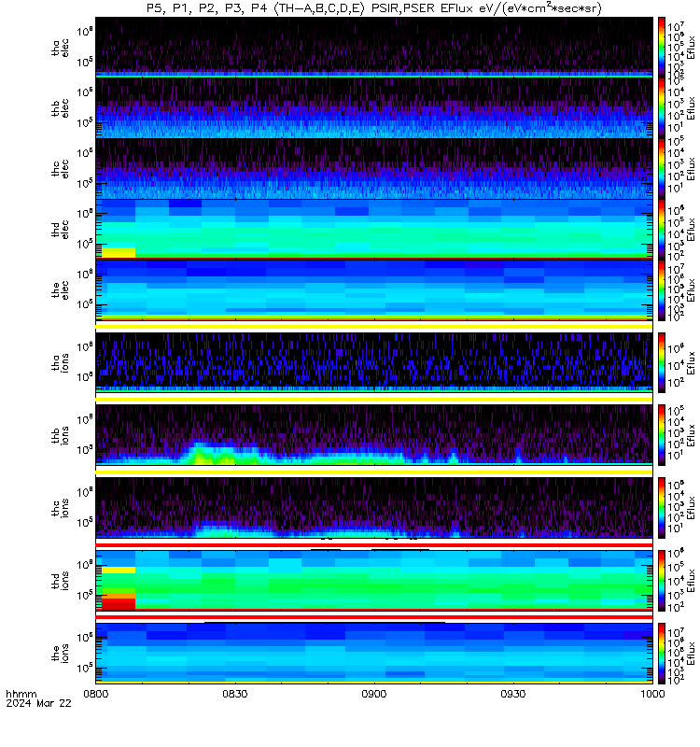Click the 0930 time axis label
The height and width of the screenshot is (747, 700).
[x=513, y=694]
